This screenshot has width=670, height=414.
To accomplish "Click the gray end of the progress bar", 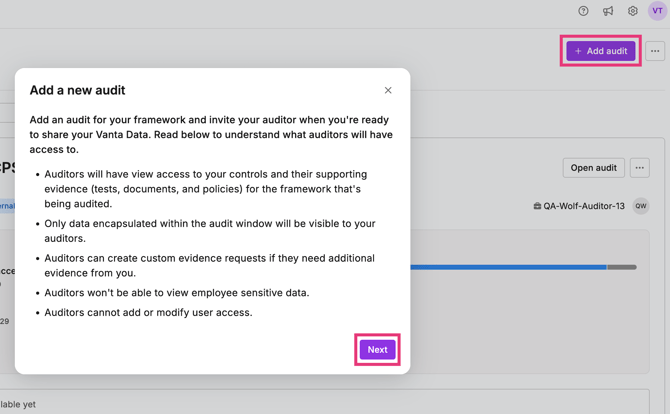I will [x=622, y=267].
